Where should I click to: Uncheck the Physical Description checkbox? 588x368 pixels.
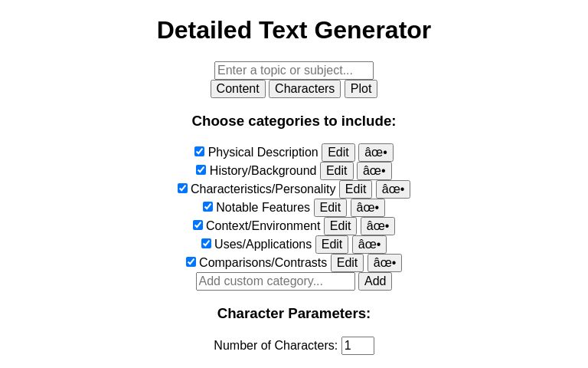[x=200, y=151]
